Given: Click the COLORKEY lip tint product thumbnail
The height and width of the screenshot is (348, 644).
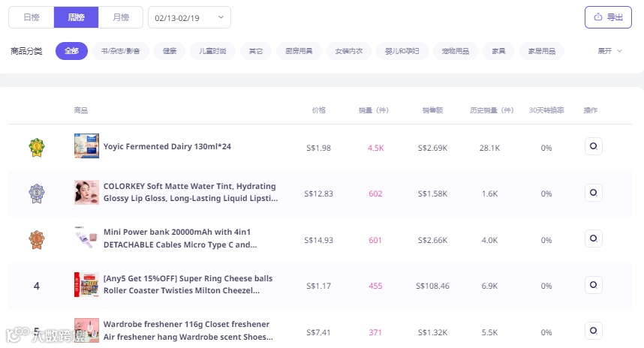Looking at the screenshot, I should 86,193.
